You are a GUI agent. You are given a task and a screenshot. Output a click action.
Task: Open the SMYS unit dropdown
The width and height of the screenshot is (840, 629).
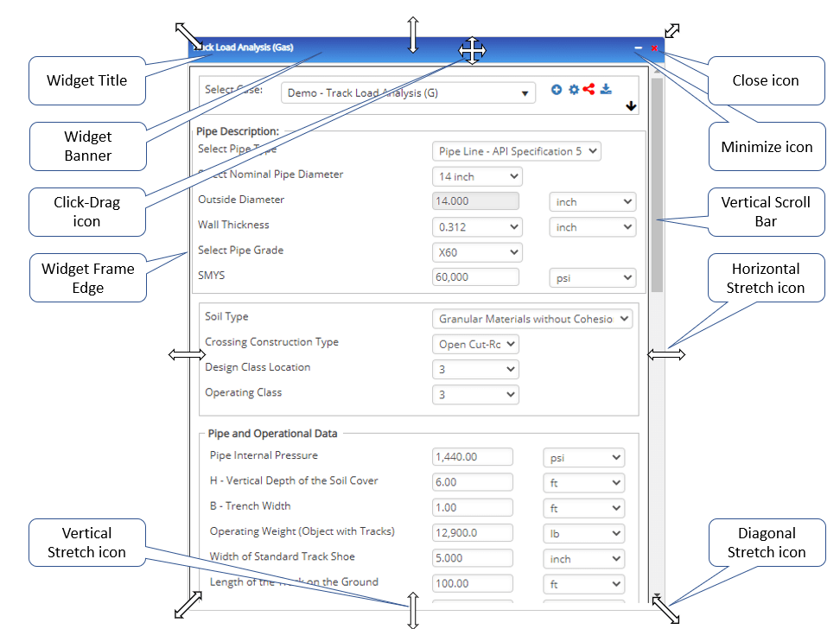pos(593,277)
